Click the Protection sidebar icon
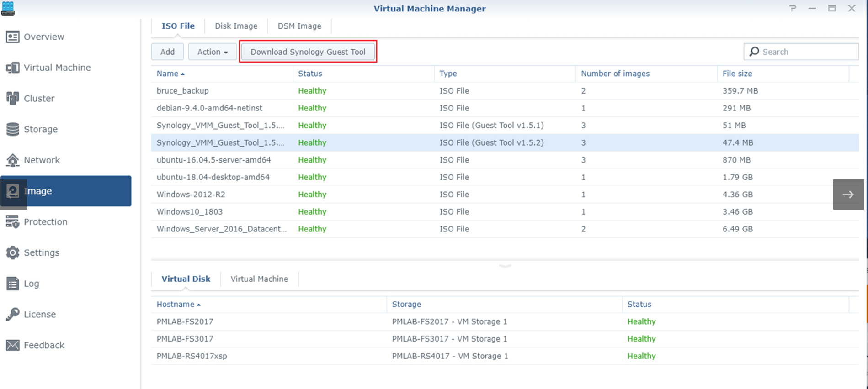868x389 pixels. (12, 222)
